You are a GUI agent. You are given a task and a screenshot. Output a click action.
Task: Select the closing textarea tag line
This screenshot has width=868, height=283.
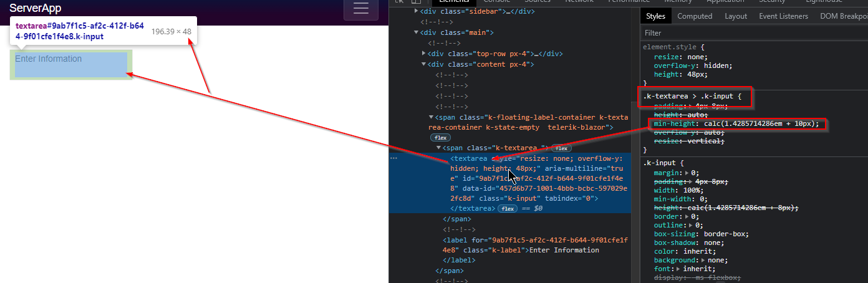[x=473, y=208]
